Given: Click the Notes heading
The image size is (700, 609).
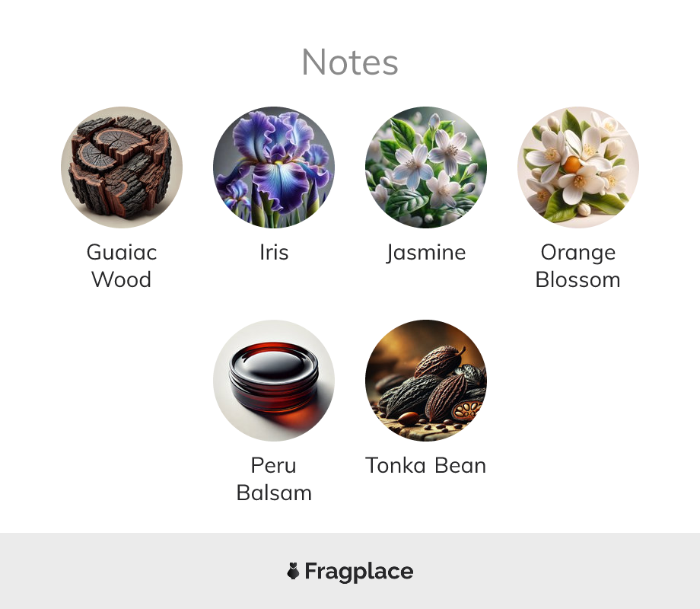Looking at the screenshot, I should point(350,62).
